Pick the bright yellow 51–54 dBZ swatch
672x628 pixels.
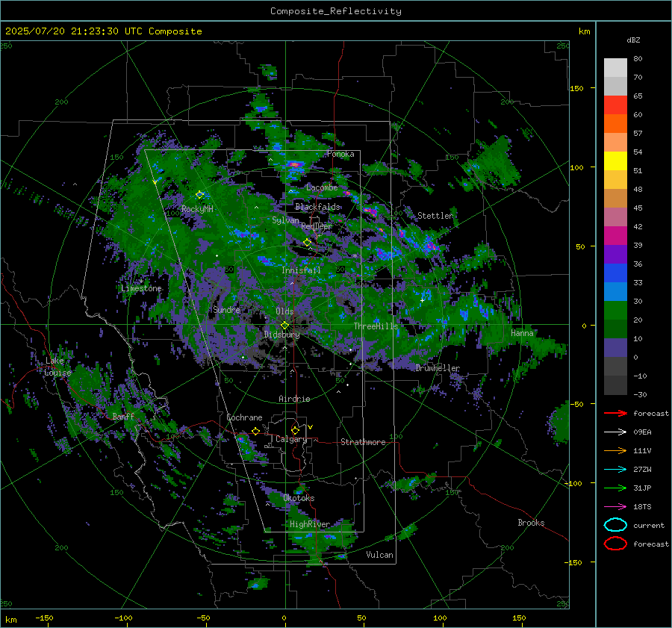pyautogui.click(x=615, y=161)
